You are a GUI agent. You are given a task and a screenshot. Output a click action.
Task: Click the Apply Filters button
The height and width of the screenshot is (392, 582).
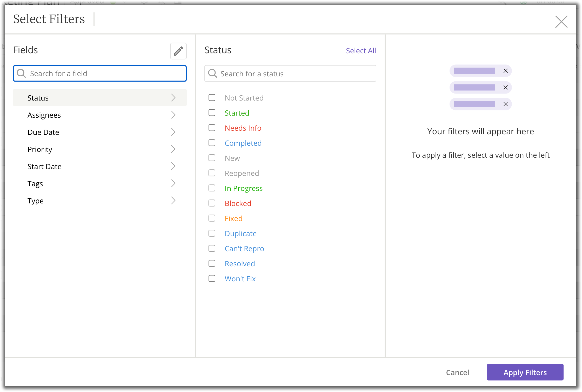point(525,373)
